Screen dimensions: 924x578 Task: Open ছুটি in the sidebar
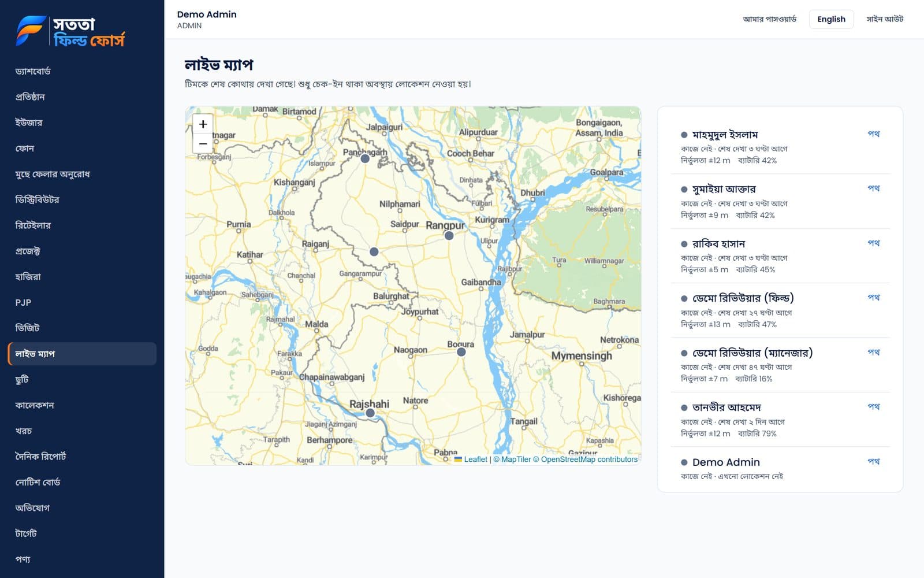[x=82, y=379]
